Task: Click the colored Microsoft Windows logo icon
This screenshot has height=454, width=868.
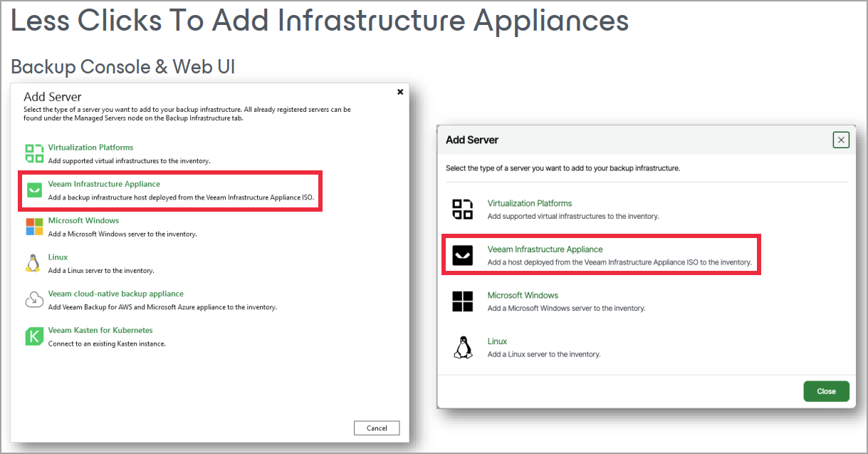Action: (x=34, y=227)
